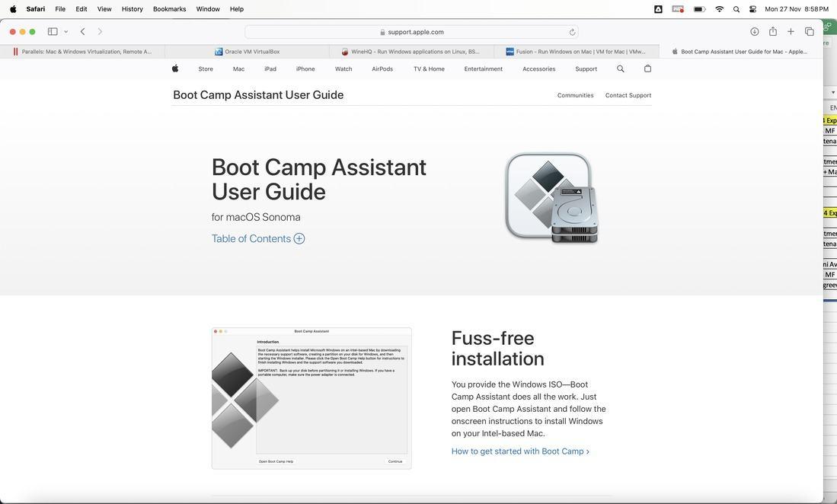The height and width of the screenshot is (504, 837).
Task: Open the Communities link
Action: [576, 95]
